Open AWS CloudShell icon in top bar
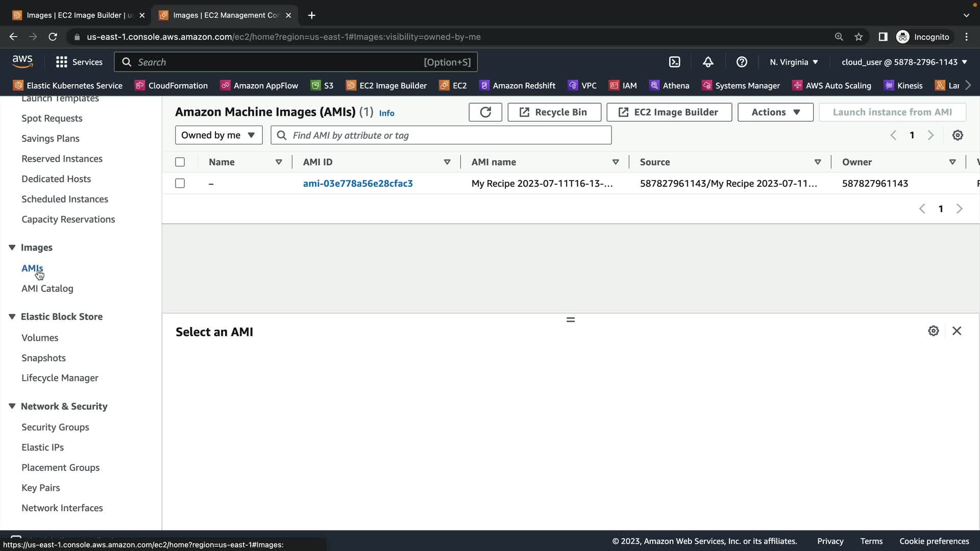This screenshot has height=551, width=980. coord(674,62)
